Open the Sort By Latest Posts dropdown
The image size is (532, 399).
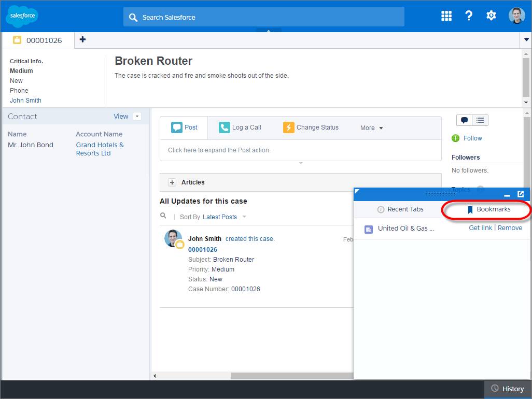click(x=225, y=217)
